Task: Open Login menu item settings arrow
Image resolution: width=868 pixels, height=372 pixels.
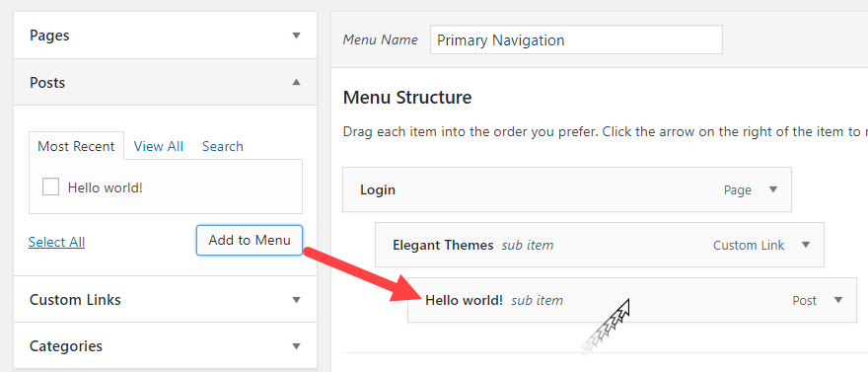Action: tap(773, 189)
